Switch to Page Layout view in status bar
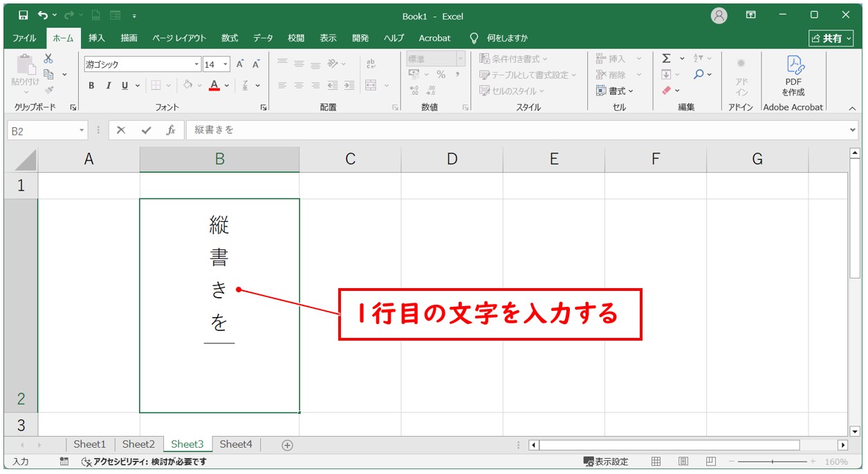 tap(683, 462)
